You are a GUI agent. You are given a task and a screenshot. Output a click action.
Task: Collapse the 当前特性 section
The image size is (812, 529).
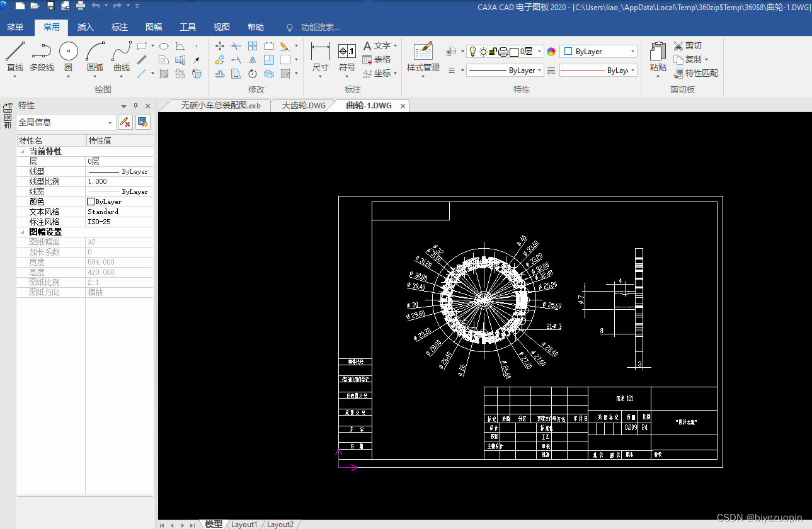(x=23, y=152)
